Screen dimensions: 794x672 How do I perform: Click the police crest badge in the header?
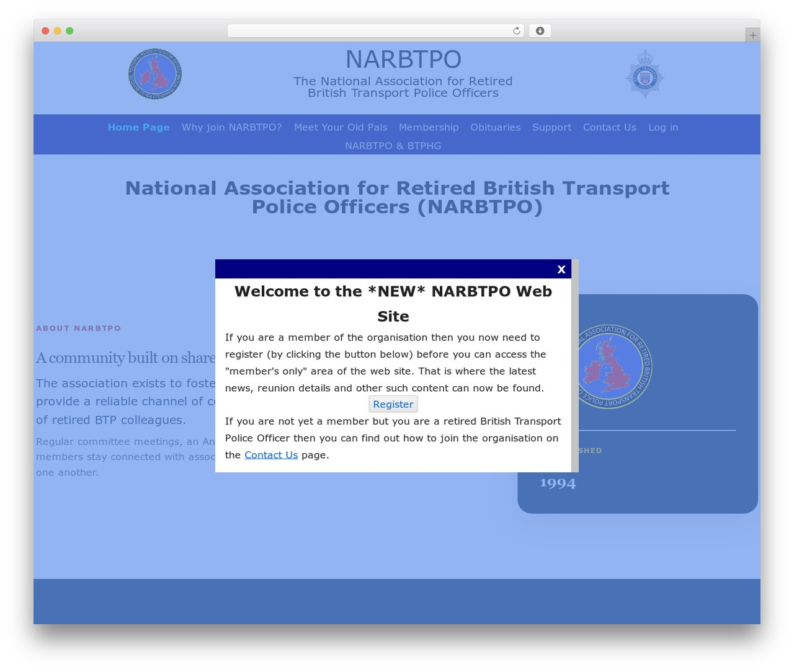tap(645, 74)
